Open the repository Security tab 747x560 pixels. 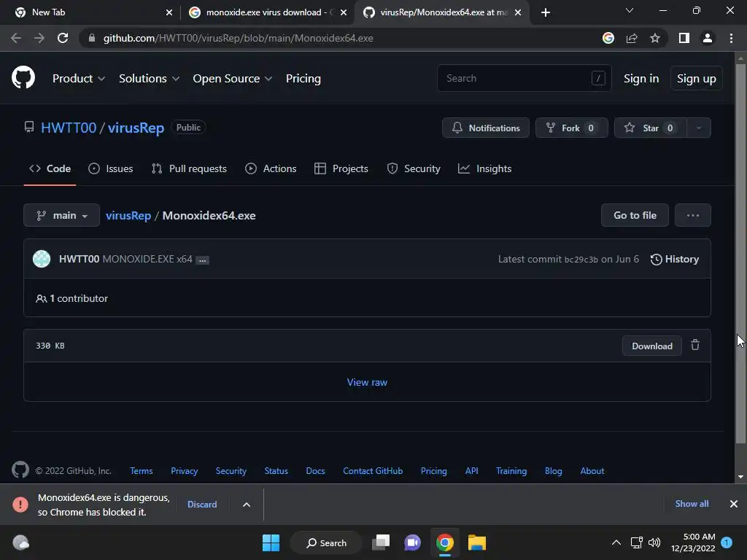[x=414, y=168]
